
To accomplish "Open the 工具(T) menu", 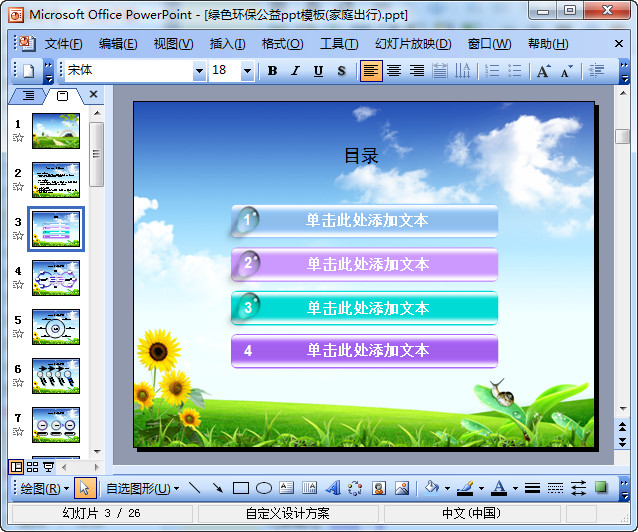I will 339,44.
